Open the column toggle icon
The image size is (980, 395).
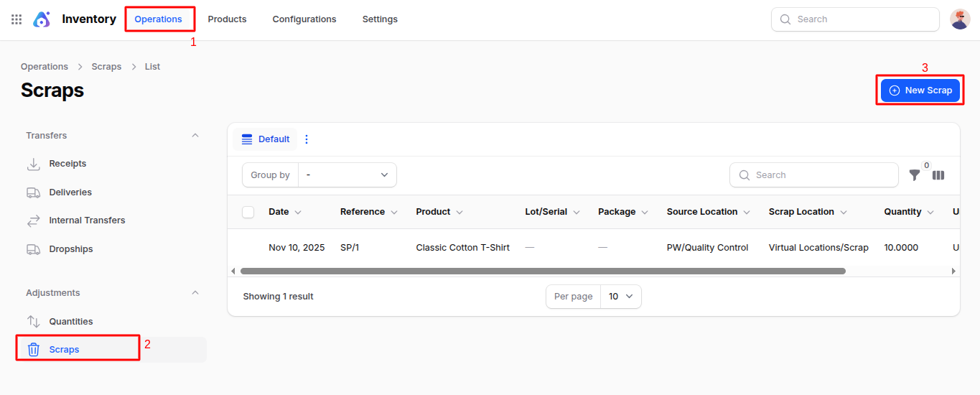point(938,175)
